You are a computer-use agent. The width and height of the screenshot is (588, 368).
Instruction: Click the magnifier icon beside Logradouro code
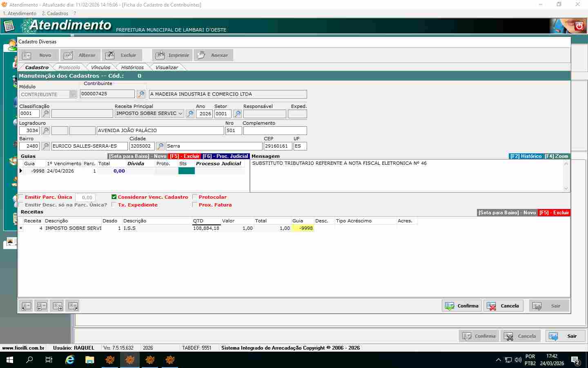coord(46,131)
